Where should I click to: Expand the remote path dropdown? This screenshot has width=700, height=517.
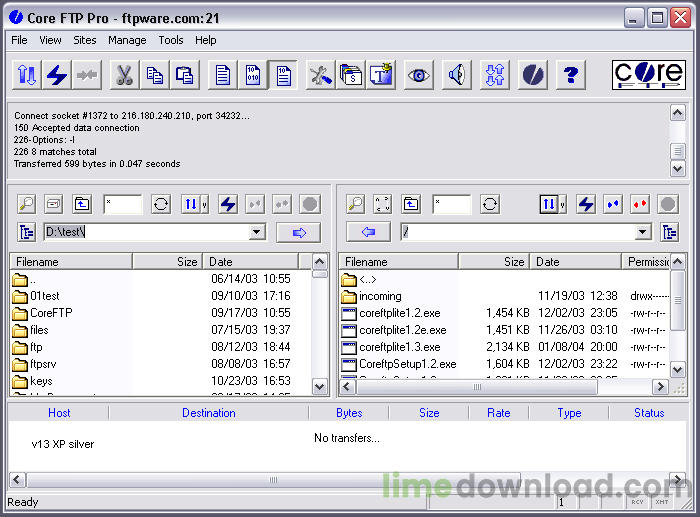point(643,233)
